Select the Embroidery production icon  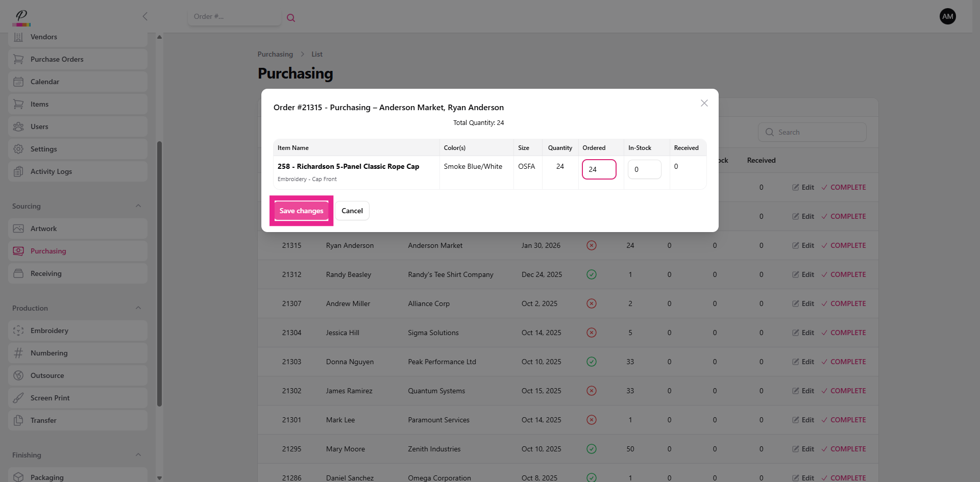tap(18, 331)
